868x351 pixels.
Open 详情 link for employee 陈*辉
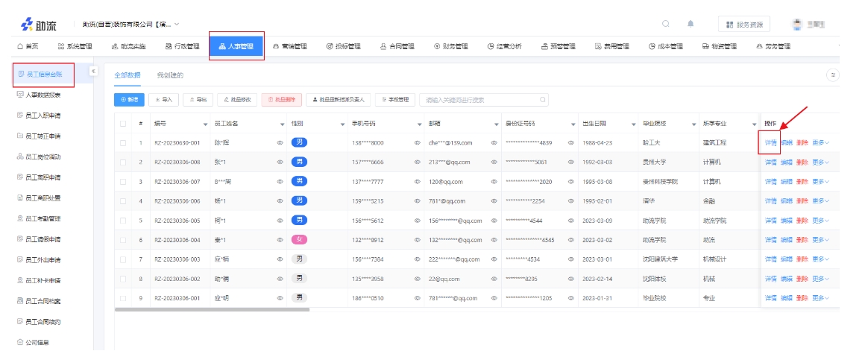770,142
